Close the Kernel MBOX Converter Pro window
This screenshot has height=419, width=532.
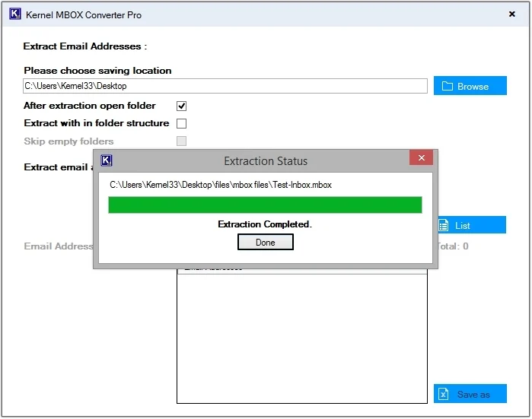[x=512, y=14]
